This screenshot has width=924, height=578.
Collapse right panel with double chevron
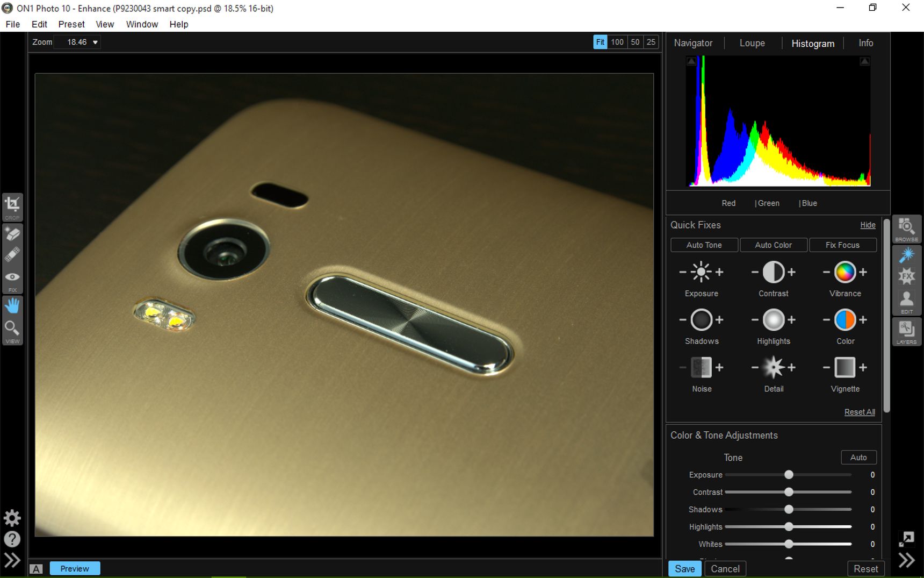coord(906,560)
